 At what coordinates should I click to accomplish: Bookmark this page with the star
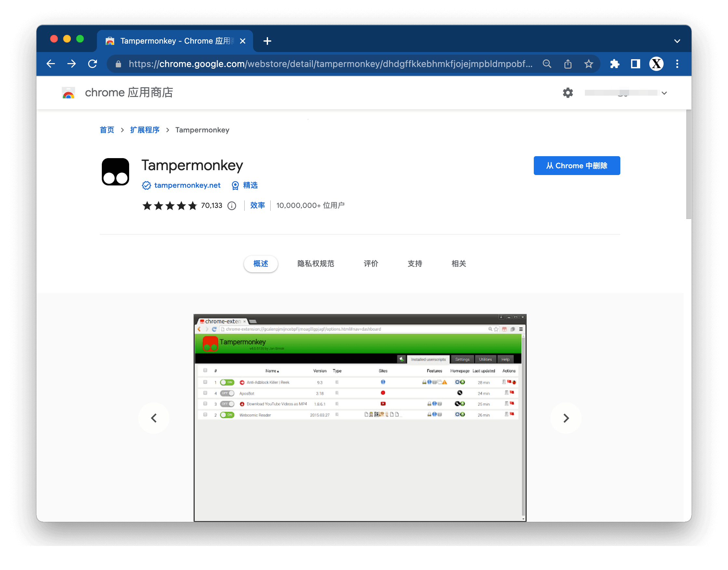pos(588,64)
